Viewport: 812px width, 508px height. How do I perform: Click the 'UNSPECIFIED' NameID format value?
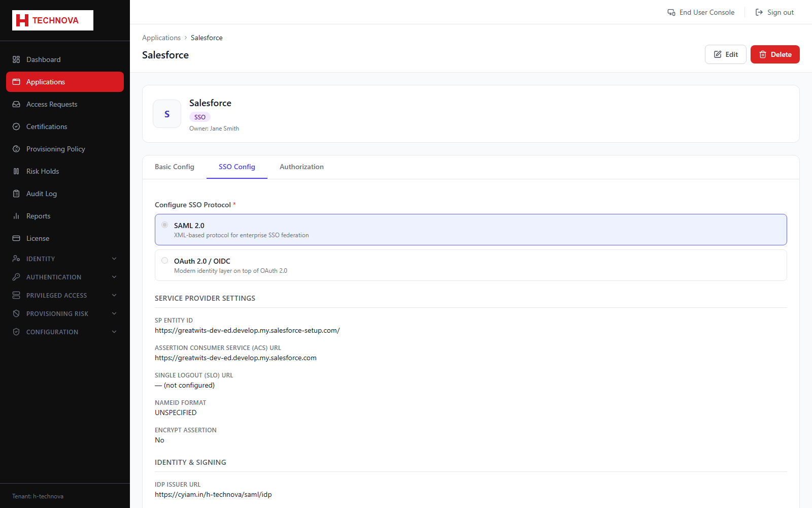(176, 412)
